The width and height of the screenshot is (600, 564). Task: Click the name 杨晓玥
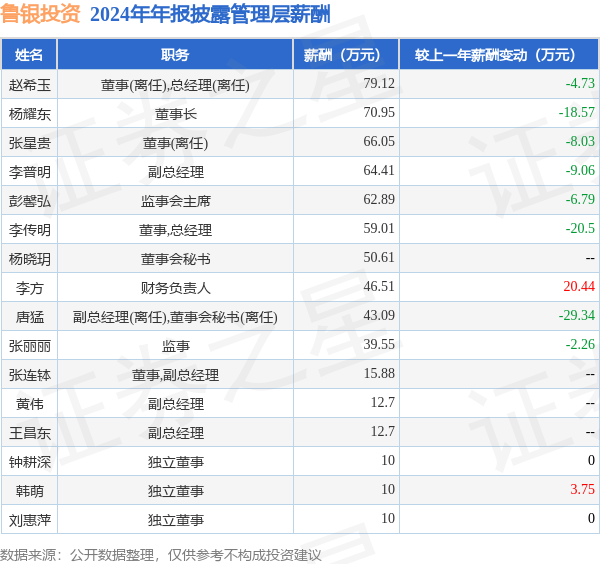coord(29,259)
